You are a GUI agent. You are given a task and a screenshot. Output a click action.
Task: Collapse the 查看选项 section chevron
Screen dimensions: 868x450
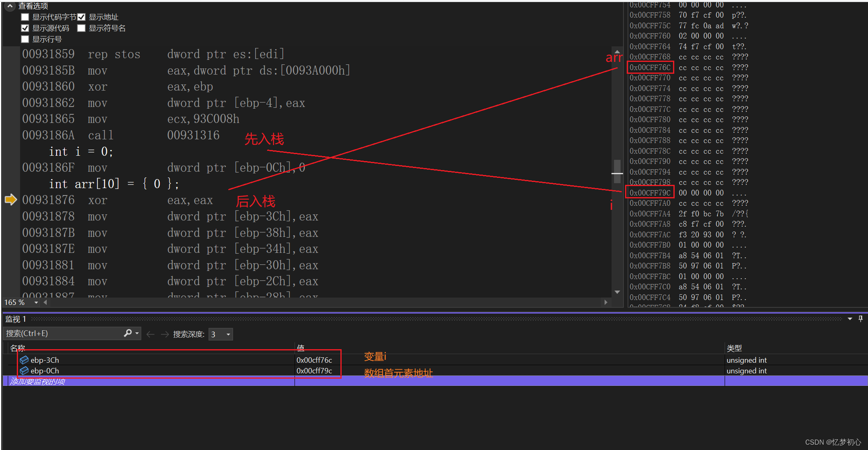click(x=10, y=6)
